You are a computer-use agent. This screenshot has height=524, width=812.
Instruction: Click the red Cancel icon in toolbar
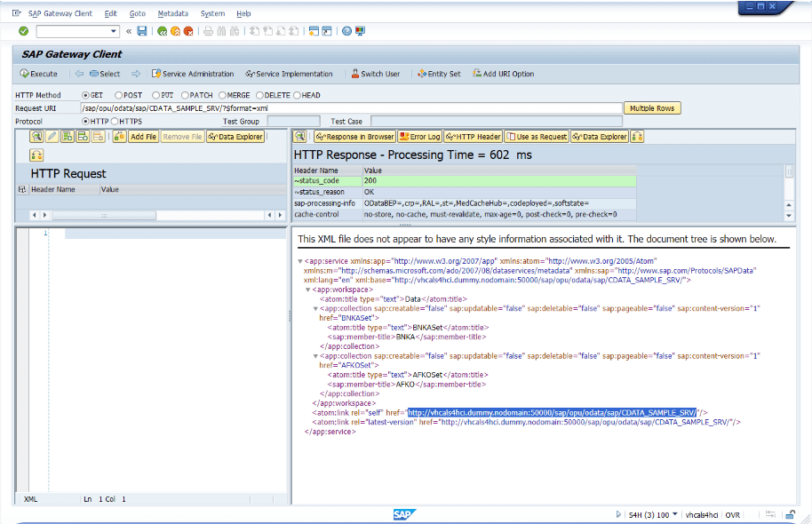pos(188,31)
